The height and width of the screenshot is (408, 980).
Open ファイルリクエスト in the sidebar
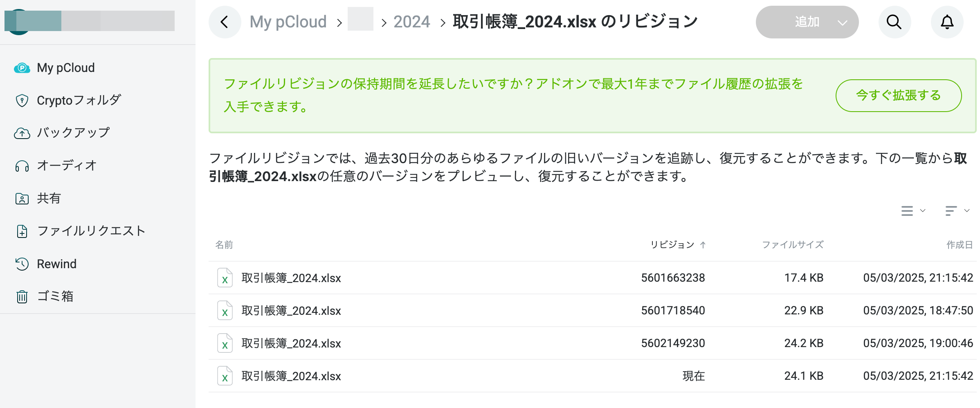point(91,231)
